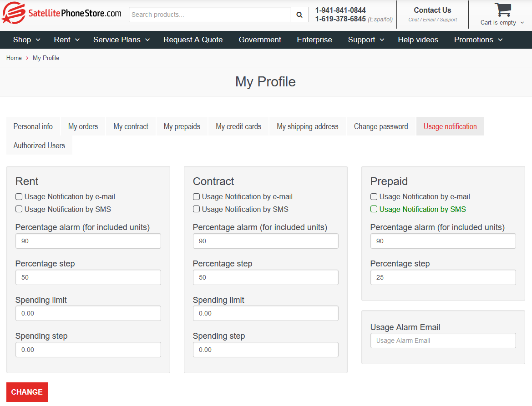The height and width of the screenshot is (406, 532).
Task: Open the Enterprise menu item
Action: click(x=314, y=40)
